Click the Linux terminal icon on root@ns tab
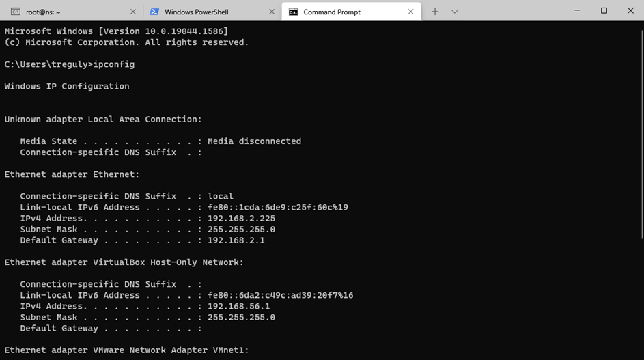Screen dimensions: 644x360 15,12
